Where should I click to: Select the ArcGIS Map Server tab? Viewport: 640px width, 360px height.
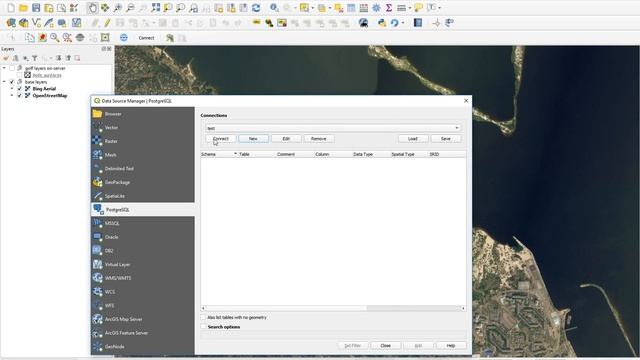pos(143,319)
